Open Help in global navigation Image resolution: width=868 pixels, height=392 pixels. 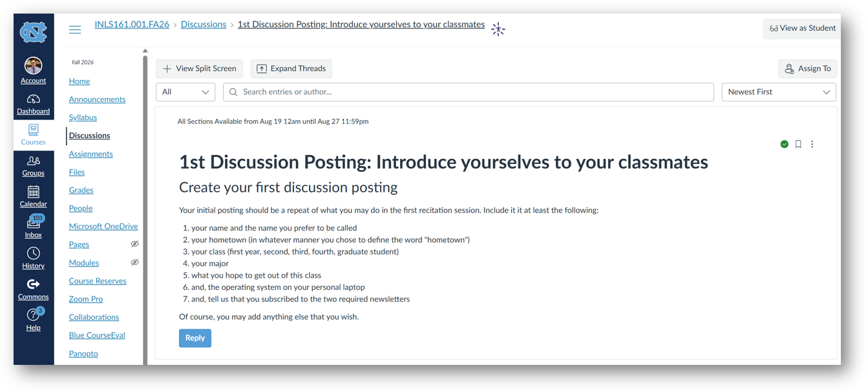33,320
